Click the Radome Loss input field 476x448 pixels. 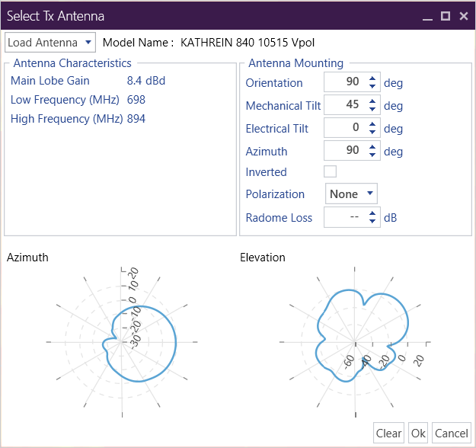(x=344, y=218)
